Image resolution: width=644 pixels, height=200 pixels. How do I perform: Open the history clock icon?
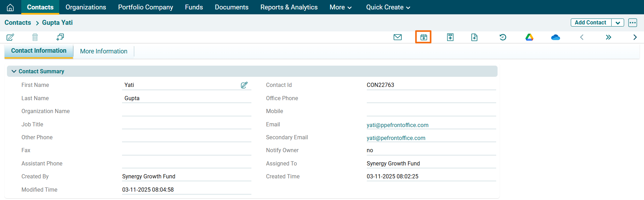[502, 37]
